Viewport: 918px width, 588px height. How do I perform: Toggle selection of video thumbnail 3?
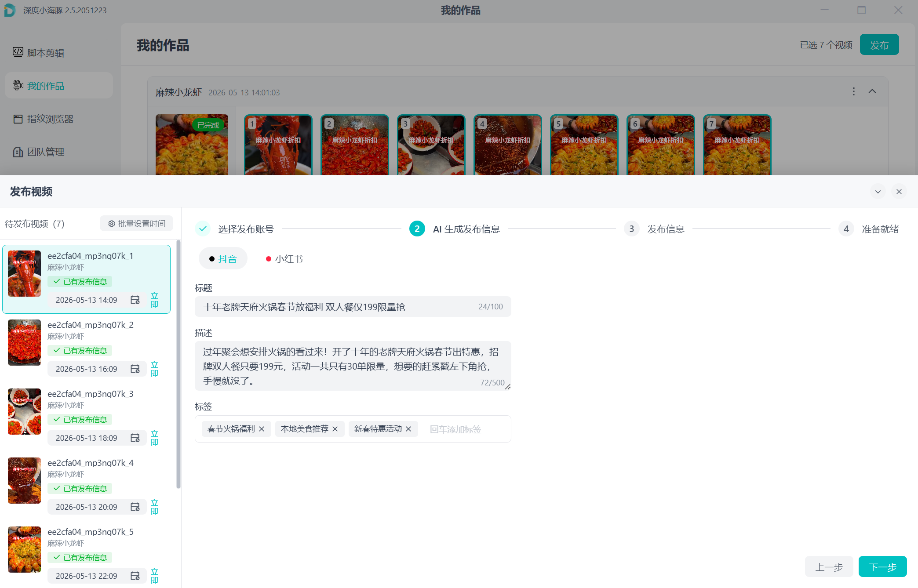(x=431, y=145)
